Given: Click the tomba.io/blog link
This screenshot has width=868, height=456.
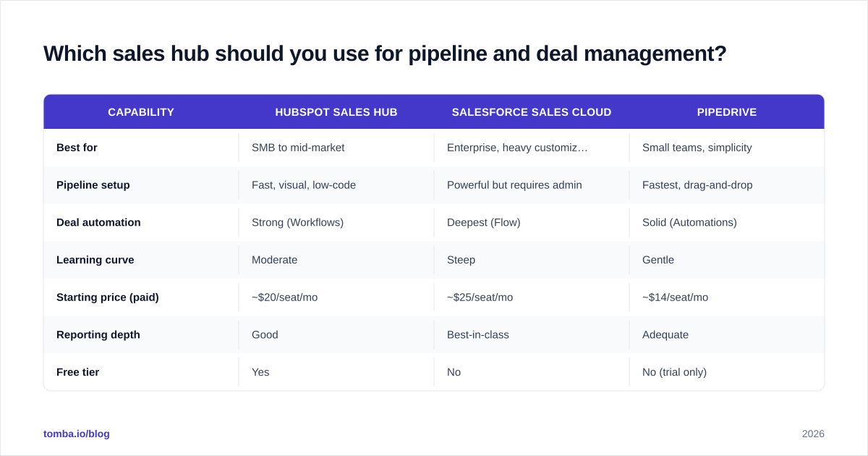Looking at the screenshot, I should [77, 434].
